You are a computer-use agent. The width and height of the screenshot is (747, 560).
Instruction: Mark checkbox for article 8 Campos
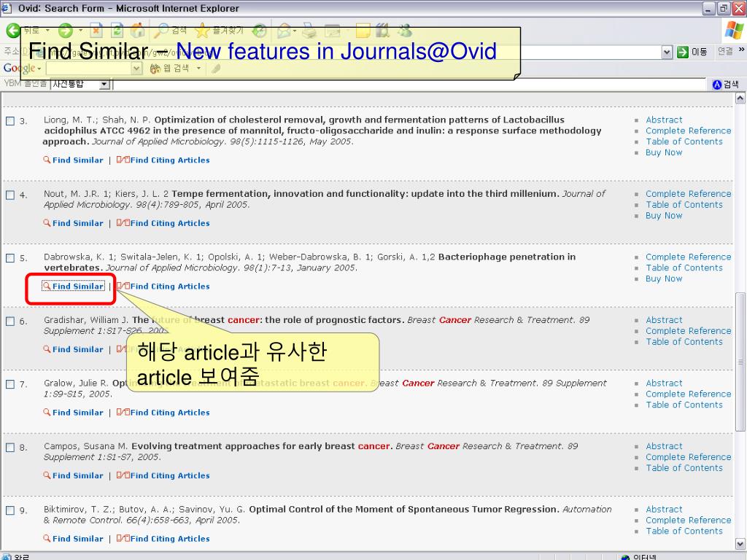(x=10, y=448)
